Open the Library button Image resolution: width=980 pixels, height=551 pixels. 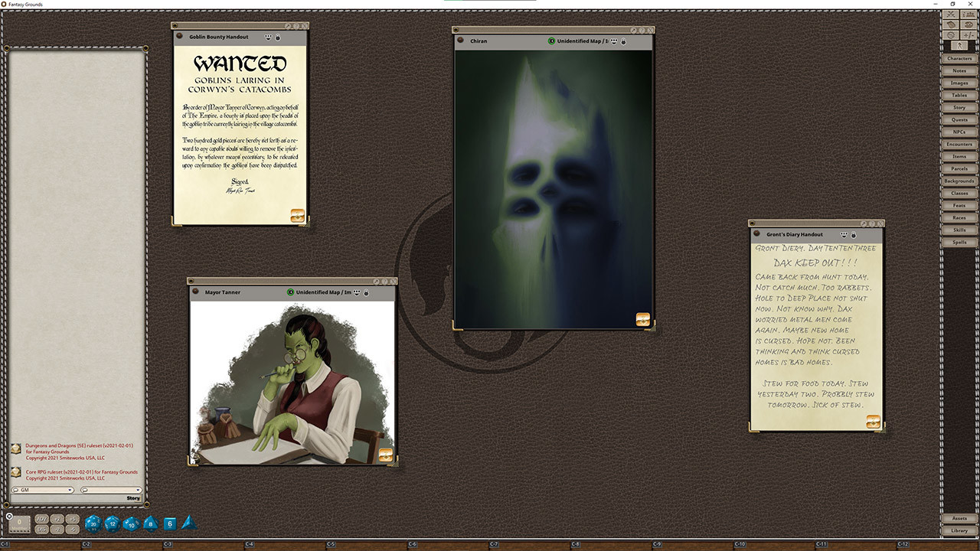[x=959, y=530]
